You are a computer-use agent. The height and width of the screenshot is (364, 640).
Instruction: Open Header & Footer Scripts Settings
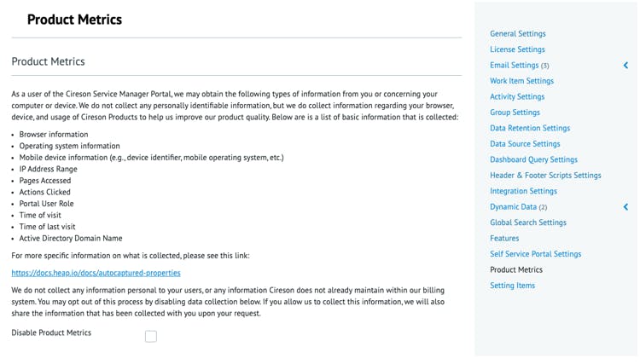tap(545, 176)
